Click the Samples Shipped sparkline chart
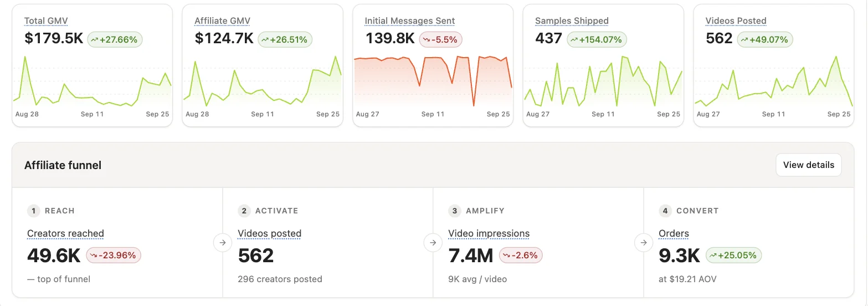Viewport: 868px width, 306px height. click(603, 81)
